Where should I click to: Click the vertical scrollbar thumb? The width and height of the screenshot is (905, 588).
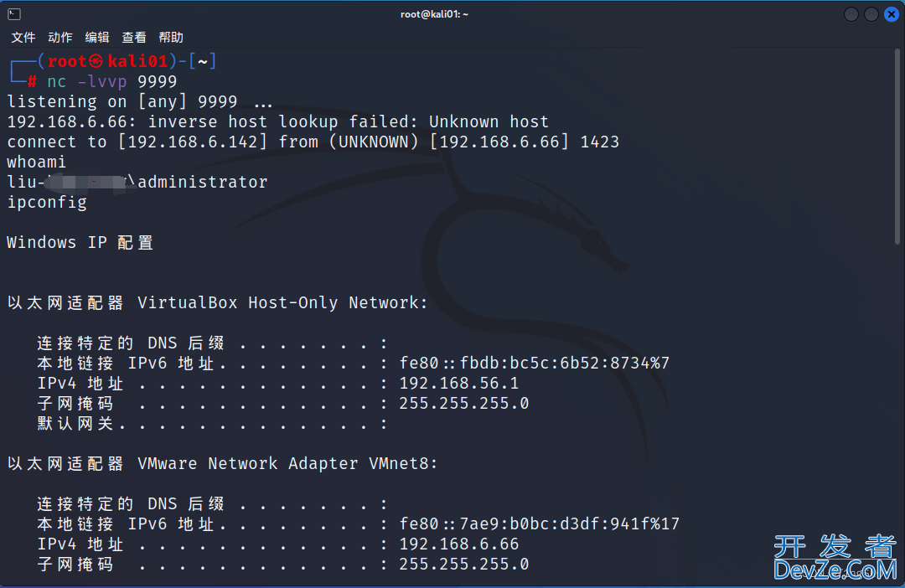pyautogui.click(x=897, y=147)
